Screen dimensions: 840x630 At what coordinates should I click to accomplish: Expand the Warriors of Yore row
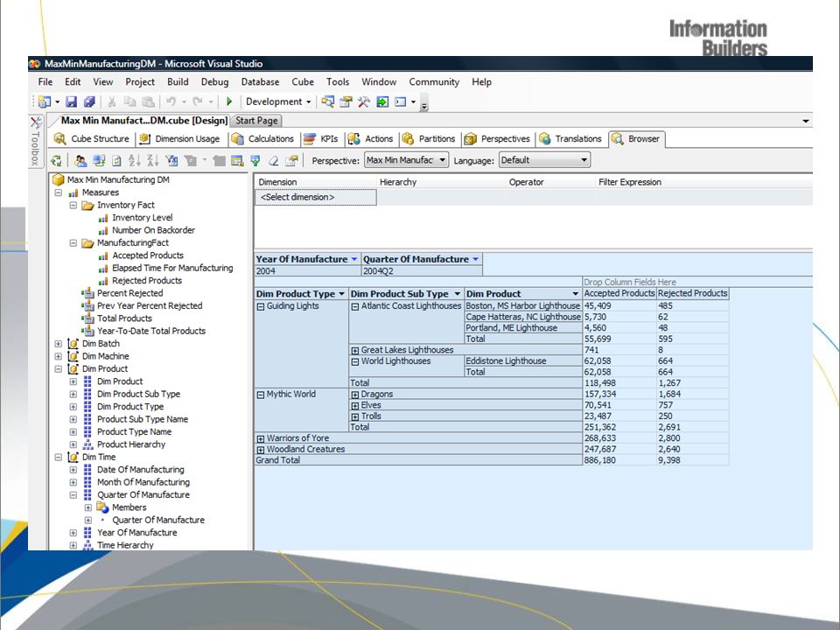261,438
